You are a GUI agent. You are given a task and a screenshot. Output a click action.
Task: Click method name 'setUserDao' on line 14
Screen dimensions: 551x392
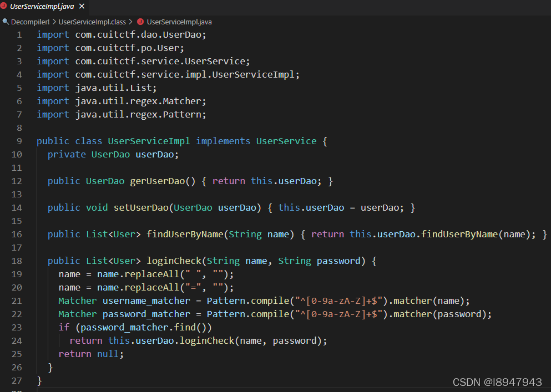pos(141,208)
